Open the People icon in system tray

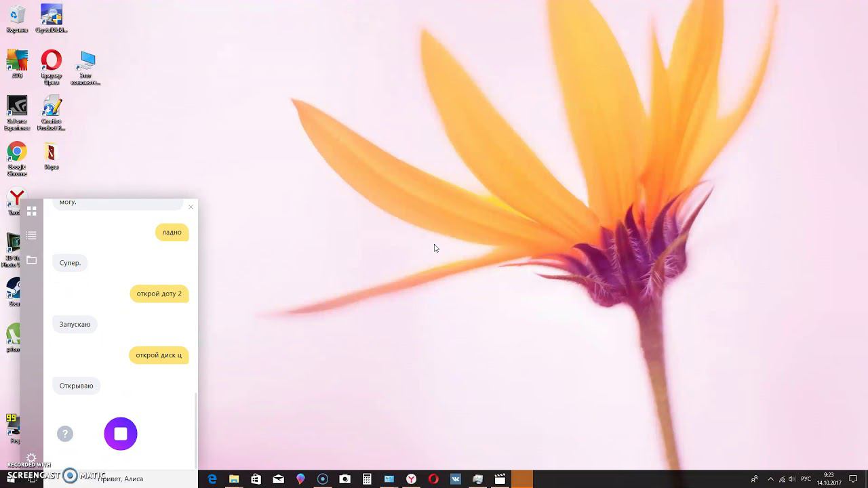pyautogui.click(x=754, y=479)
